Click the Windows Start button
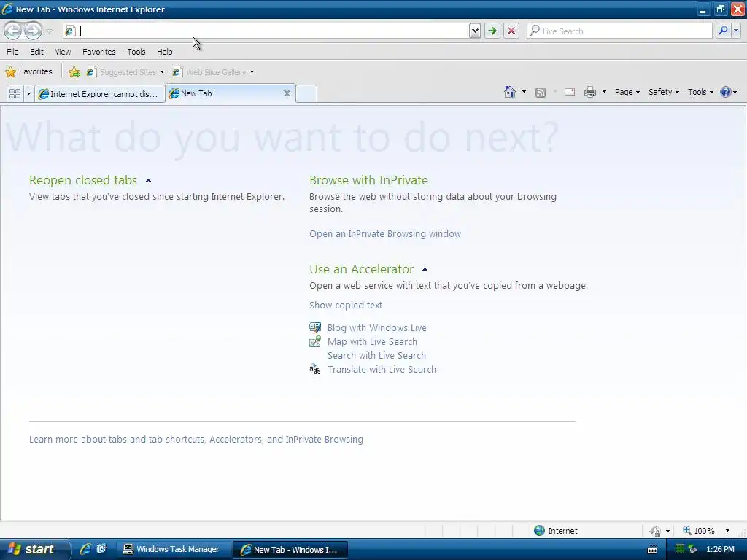The image size is (747, 560). point(34,549)
